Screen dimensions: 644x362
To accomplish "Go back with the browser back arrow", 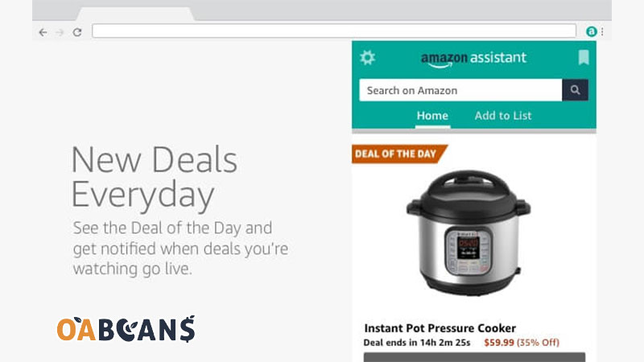I will (x=43, y=32).
